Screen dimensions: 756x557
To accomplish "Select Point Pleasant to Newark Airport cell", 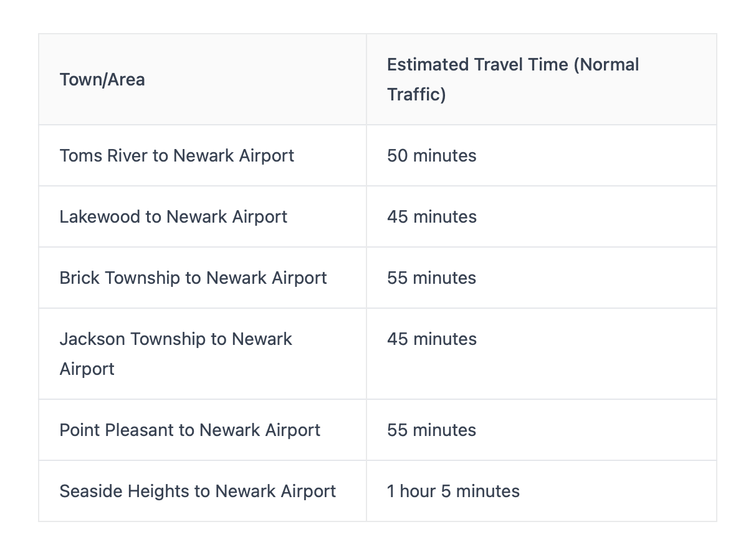I will (x=189, y=430).
